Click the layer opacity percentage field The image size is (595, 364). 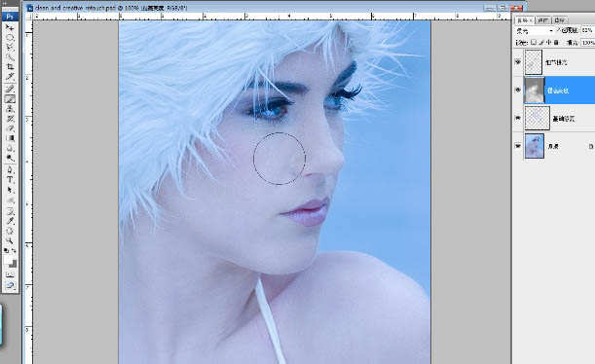588,30
